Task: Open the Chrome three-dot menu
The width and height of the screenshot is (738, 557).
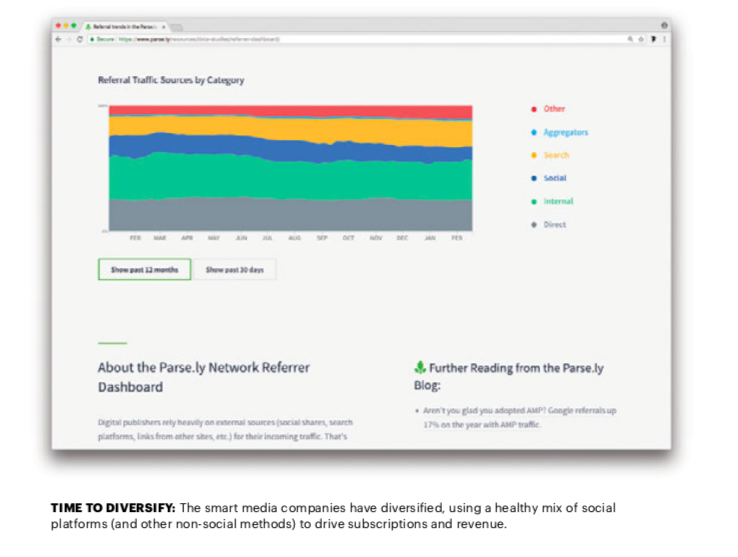Action: click(664, 39)
